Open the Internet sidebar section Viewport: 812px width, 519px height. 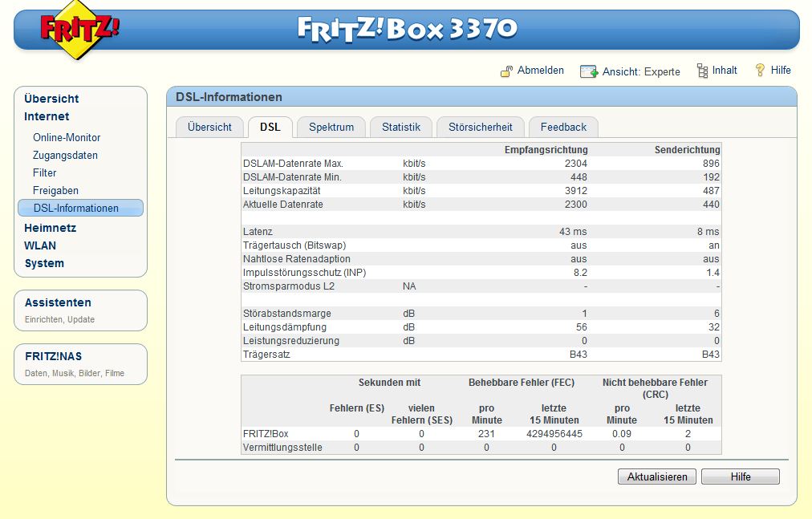click(x=47, y=116)
